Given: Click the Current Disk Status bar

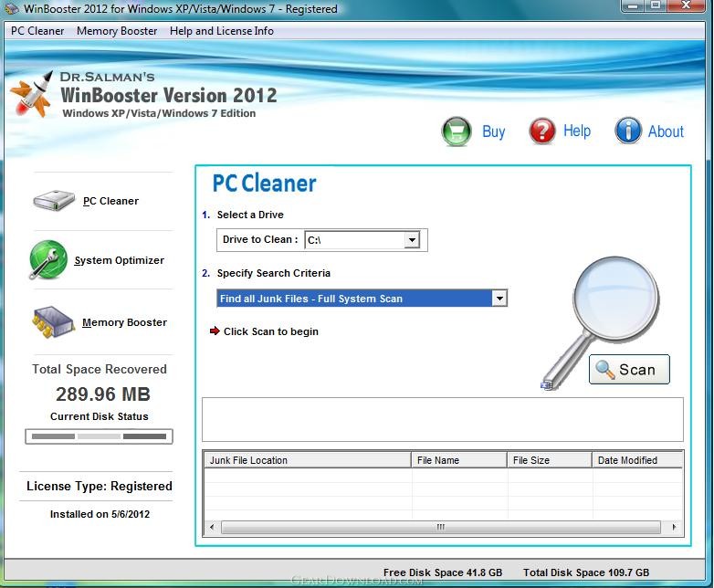Looking at the screenshot, I should click(99, 436).
